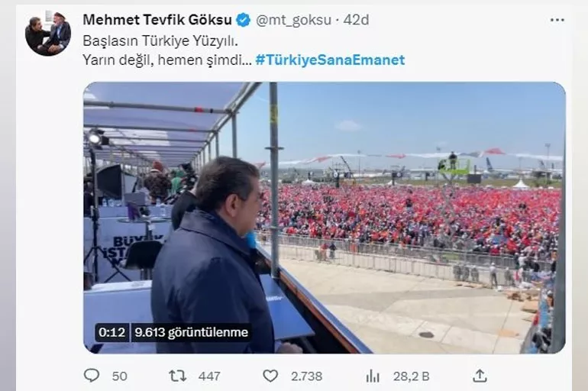Open the reply comment icon
Viewport: 588px width, 391px height.
click(x=92, y=375)
